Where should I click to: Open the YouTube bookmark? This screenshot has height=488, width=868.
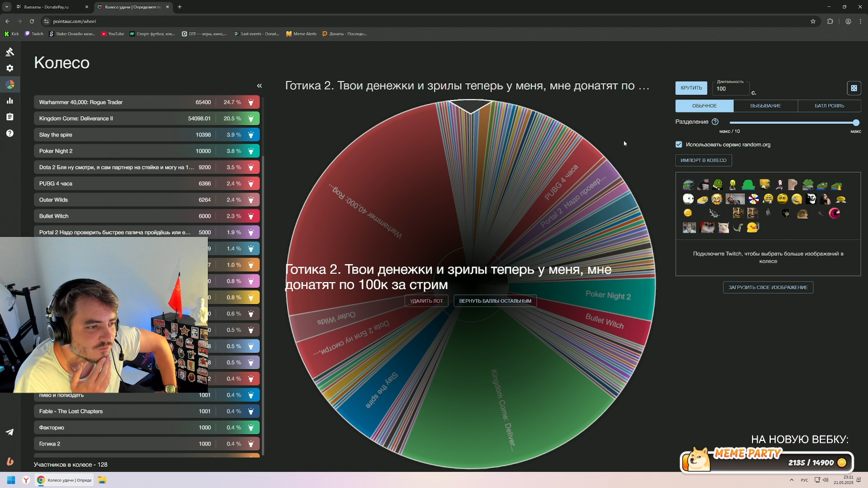pos(113,34)
